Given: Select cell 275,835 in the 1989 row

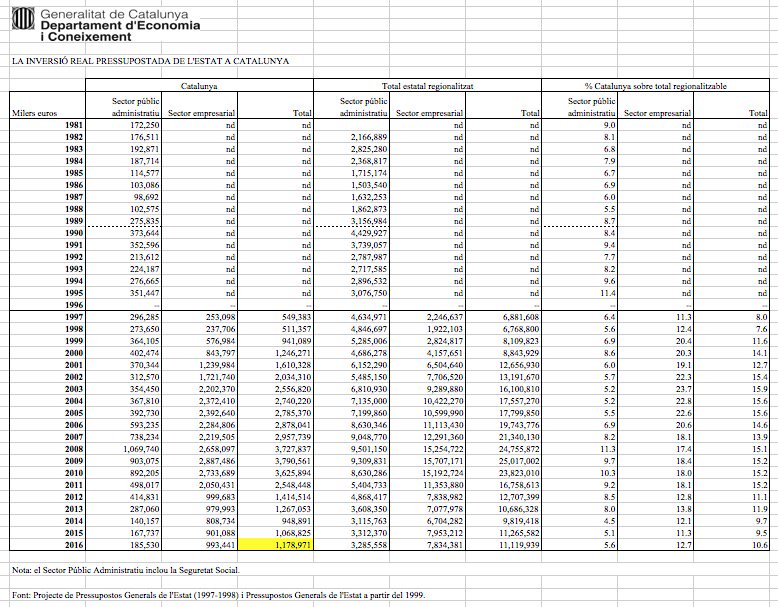Looking at the screenshot, I should click(144, 221).
